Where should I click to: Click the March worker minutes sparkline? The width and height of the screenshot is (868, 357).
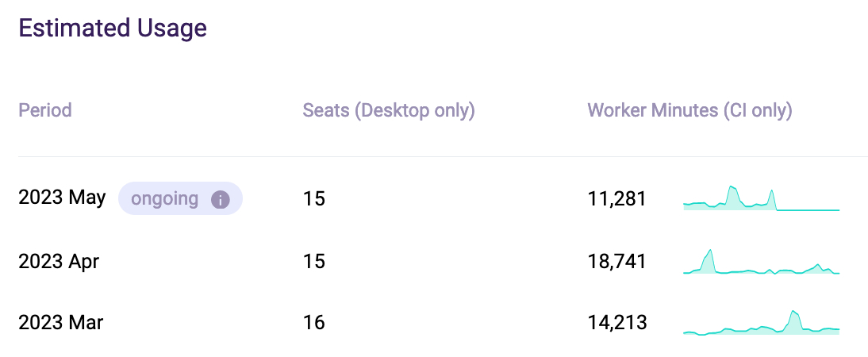[761, 324]
